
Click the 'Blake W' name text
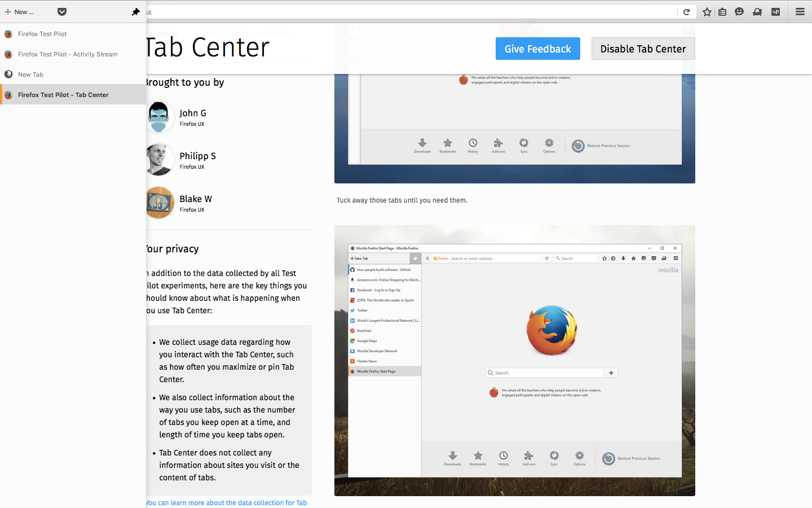196,199
